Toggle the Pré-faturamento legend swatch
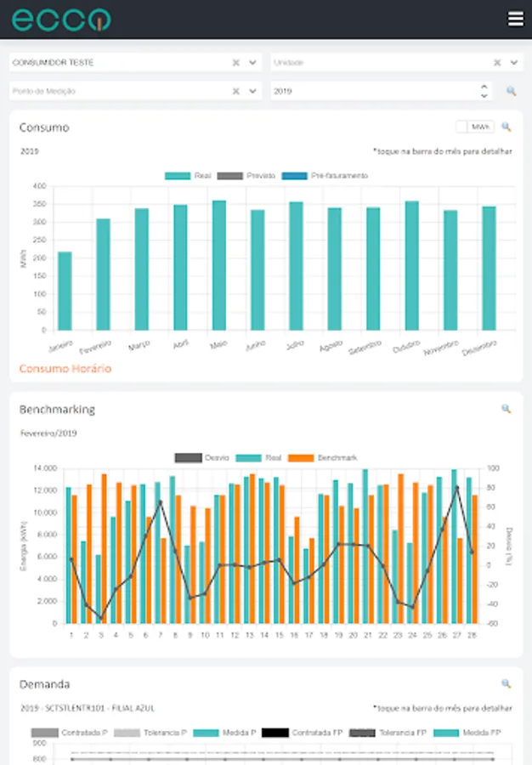Viewport: 532px width, 765px height. [295, 176]
